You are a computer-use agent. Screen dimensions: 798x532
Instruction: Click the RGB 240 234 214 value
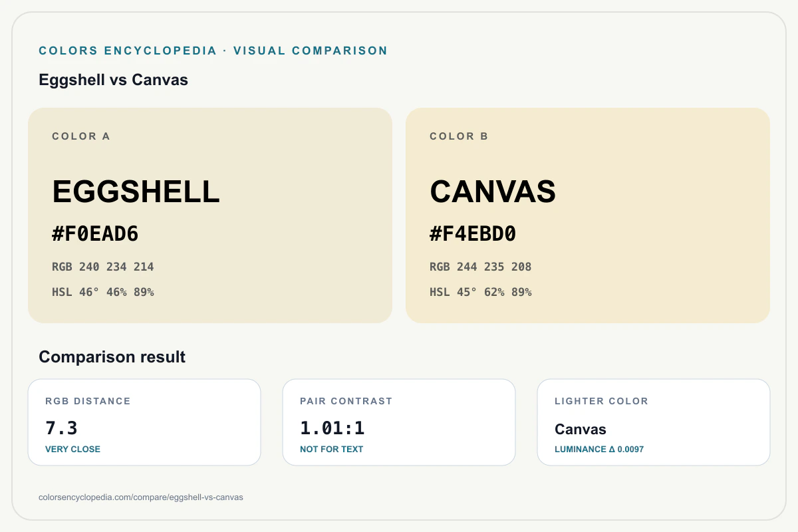[x=103, y=267]
